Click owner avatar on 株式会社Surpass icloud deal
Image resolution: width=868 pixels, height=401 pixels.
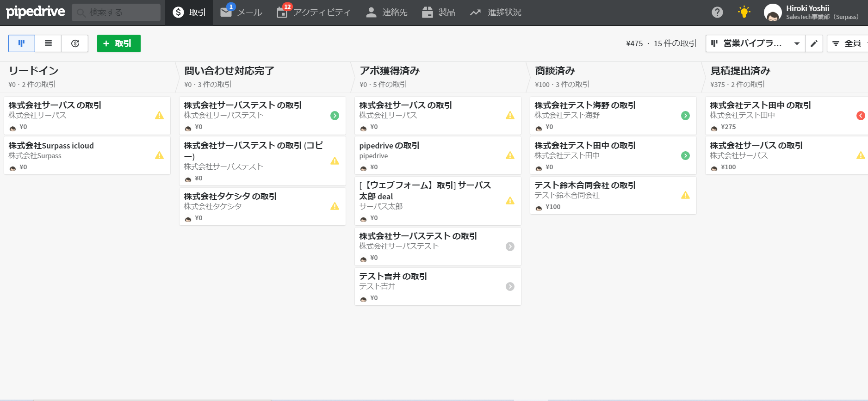12,168
